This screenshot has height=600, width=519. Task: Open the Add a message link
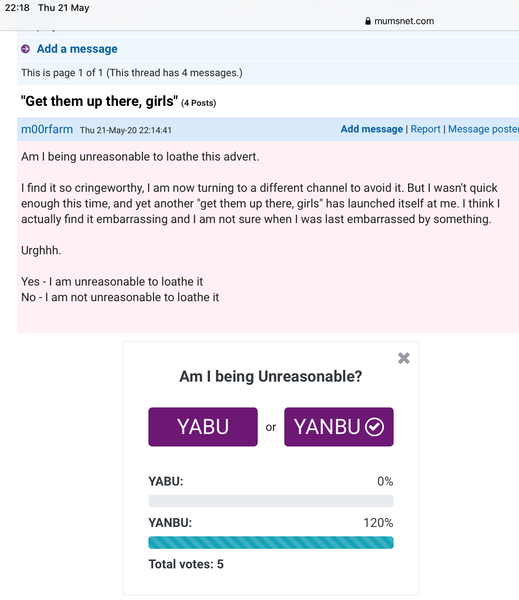point(77,49)
